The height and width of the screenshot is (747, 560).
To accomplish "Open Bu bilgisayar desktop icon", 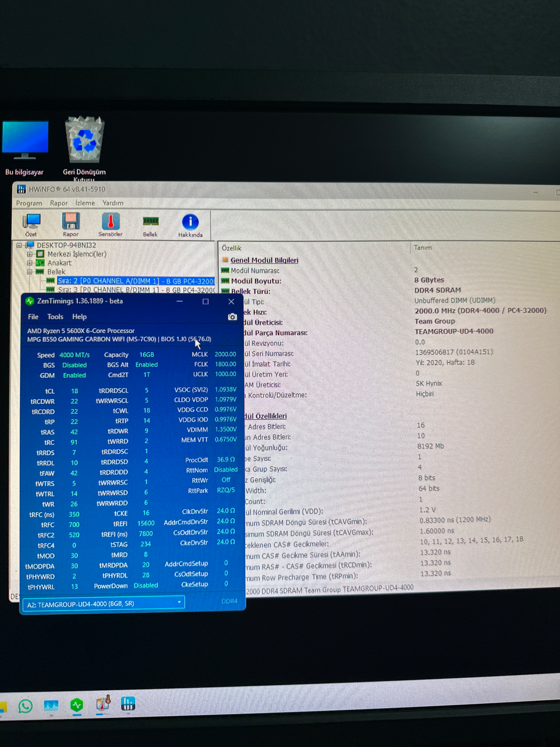I will pyautogui.click(x=25, y=148).
